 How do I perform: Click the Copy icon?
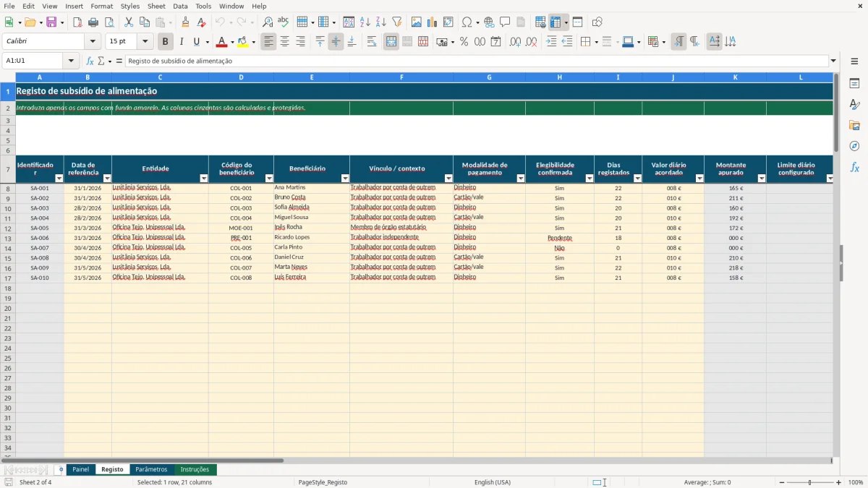point(145,22)
